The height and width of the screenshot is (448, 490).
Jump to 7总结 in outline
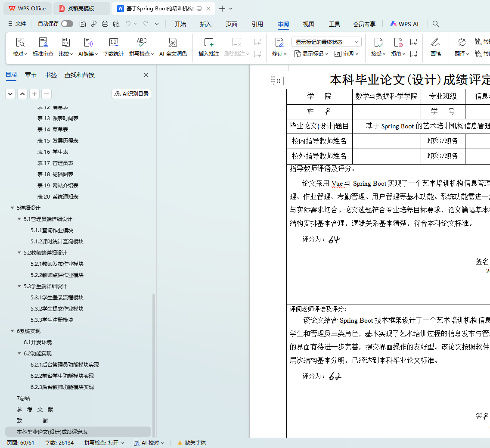(x=23, y=398)
